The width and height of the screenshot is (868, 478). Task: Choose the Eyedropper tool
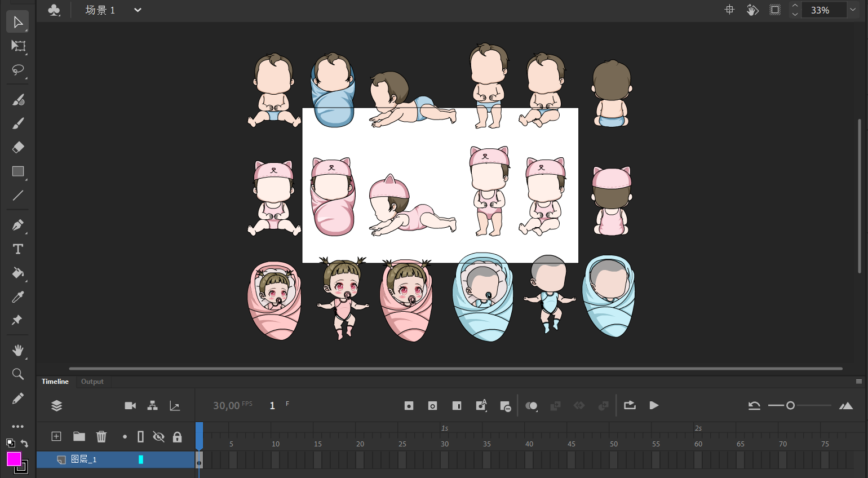18,297
